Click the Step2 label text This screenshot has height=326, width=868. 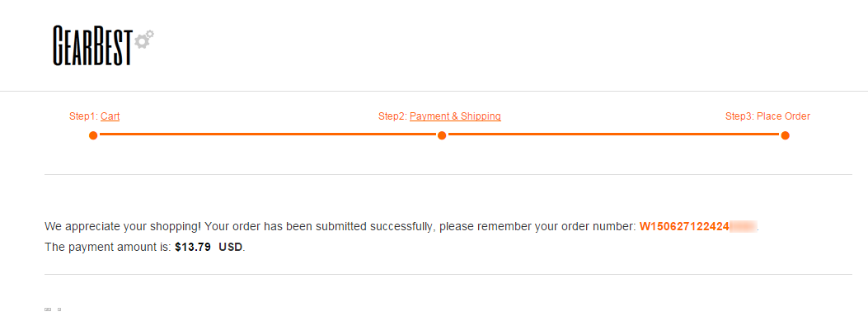tap(393, 116)
